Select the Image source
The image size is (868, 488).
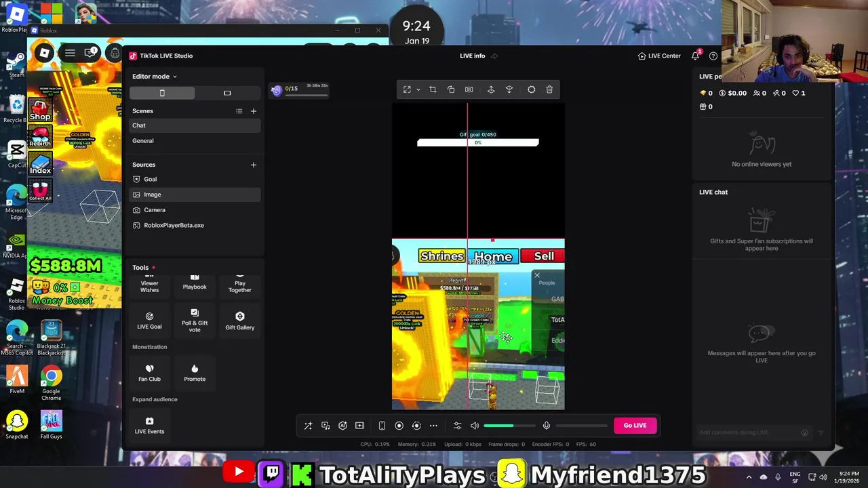coord(195,195)
